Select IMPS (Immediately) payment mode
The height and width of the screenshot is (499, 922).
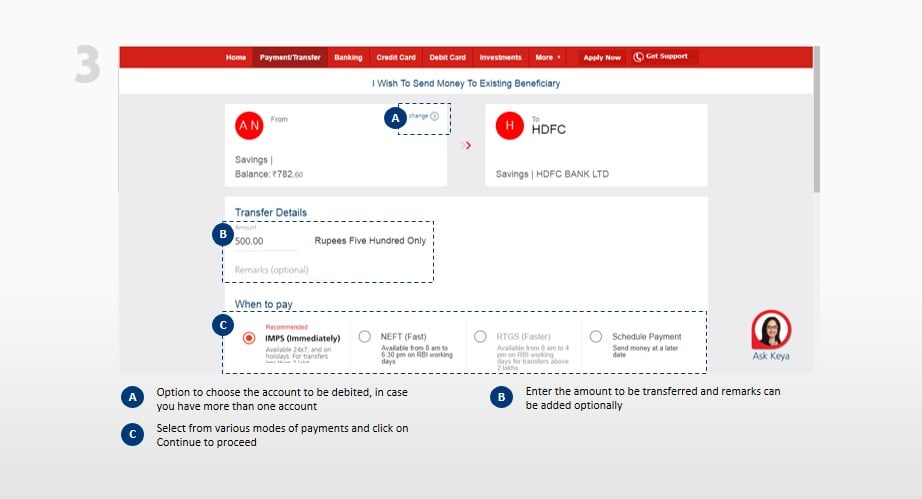[249, 338]
